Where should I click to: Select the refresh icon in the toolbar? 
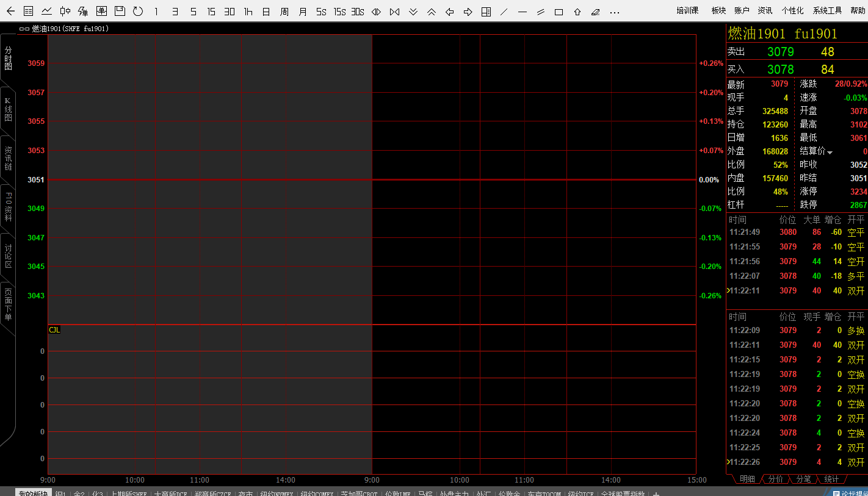138,11
